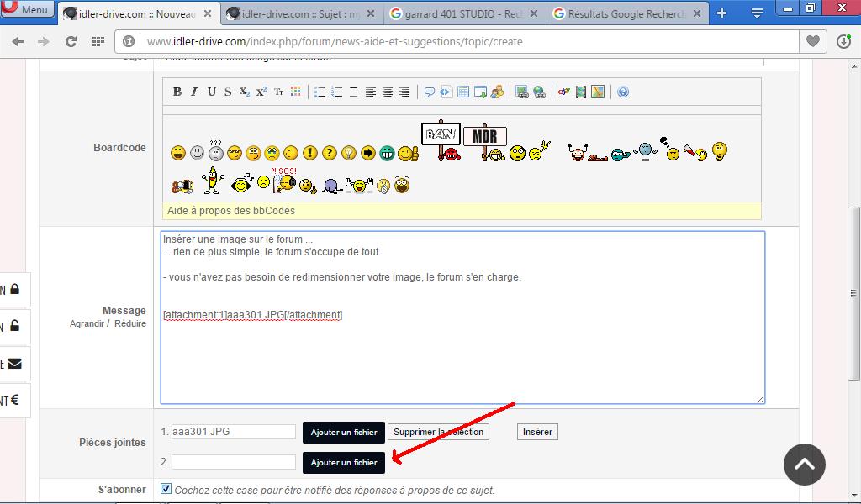
Task: Click the second attachment filename field
Action: [x=233, y=462]
